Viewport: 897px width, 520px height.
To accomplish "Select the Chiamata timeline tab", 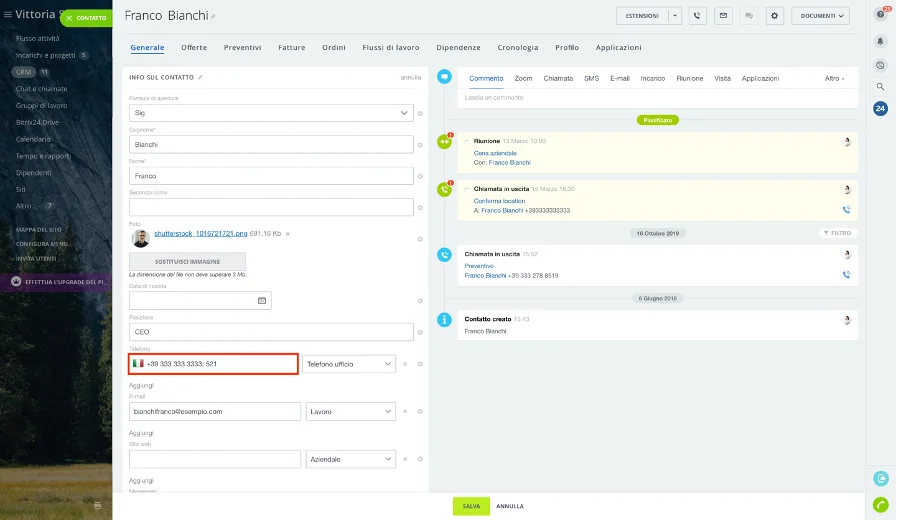I will coord(558,78).
